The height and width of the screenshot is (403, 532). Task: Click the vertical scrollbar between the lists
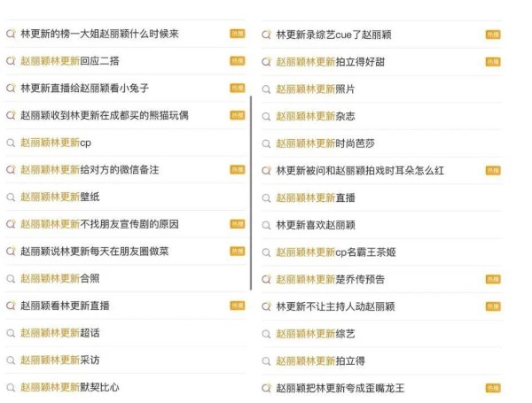click(251, 193)
